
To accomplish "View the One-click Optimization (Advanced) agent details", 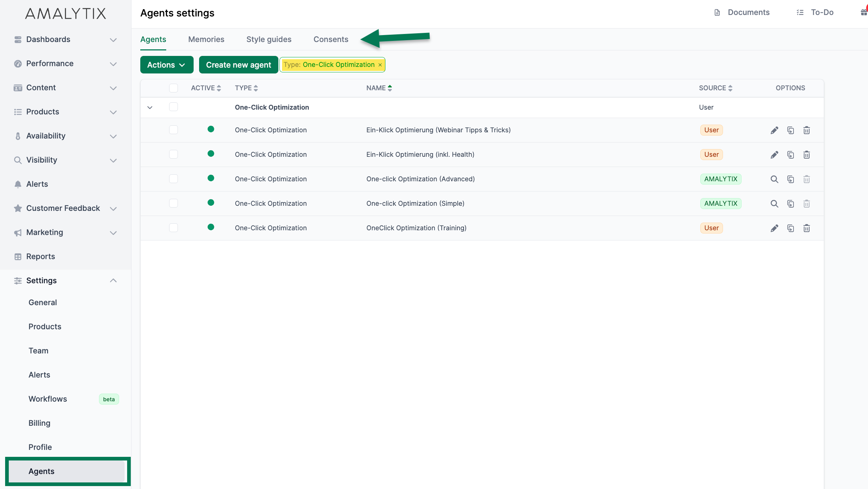I will tap(774, 179).
